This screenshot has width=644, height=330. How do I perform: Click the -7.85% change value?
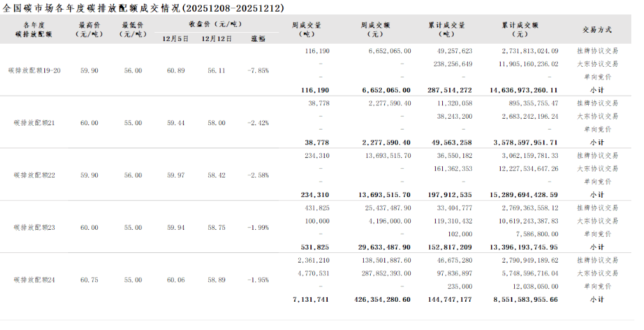tap(258, 71)
